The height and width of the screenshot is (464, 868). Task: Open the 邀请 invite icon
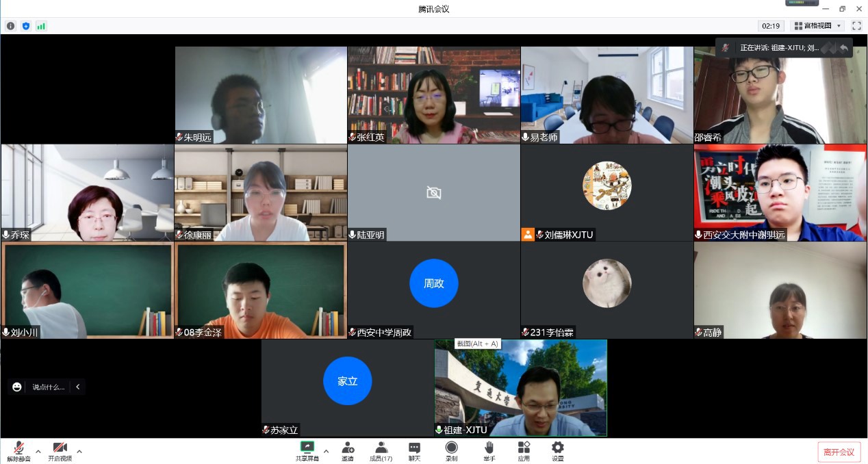348,451
